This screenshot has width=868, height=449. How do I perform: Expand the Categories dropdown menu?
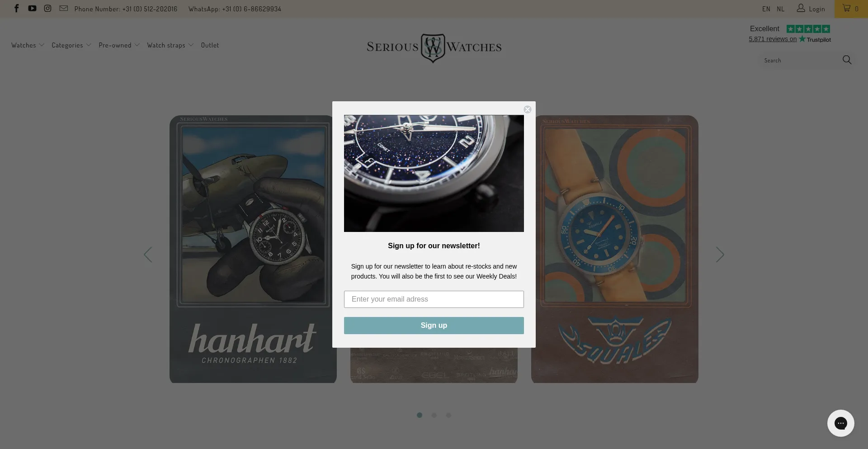coord(71,45)
